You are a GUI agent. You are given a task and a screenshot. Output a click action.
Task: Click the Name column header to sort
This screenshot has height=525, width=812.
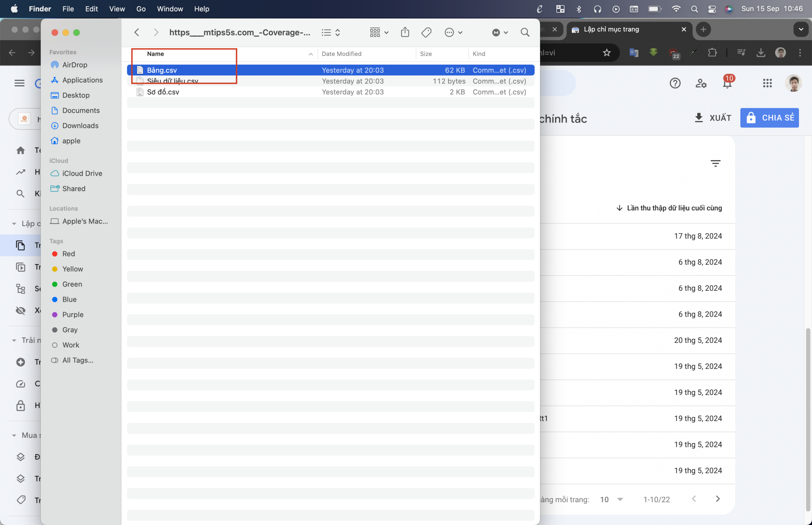tap(155, 53)
